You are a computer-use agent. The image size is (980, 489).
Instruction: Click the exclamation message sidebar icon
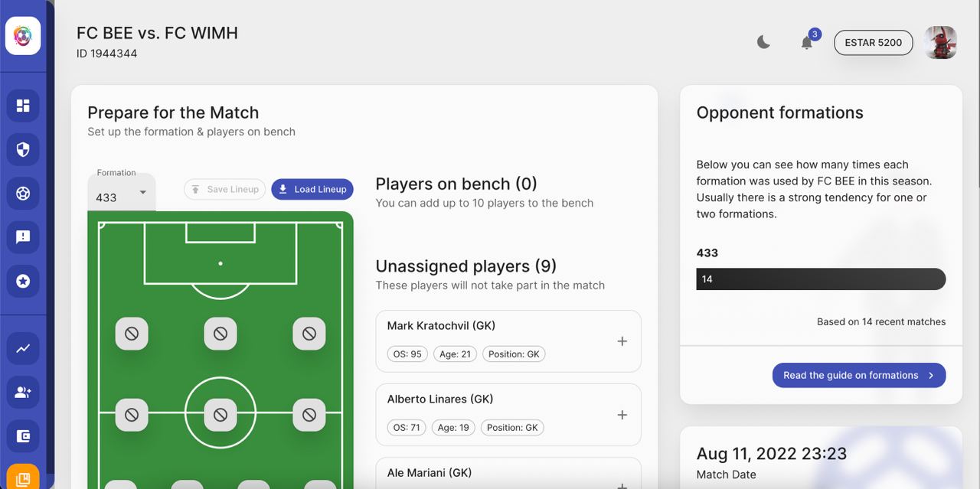pos(23,237)
